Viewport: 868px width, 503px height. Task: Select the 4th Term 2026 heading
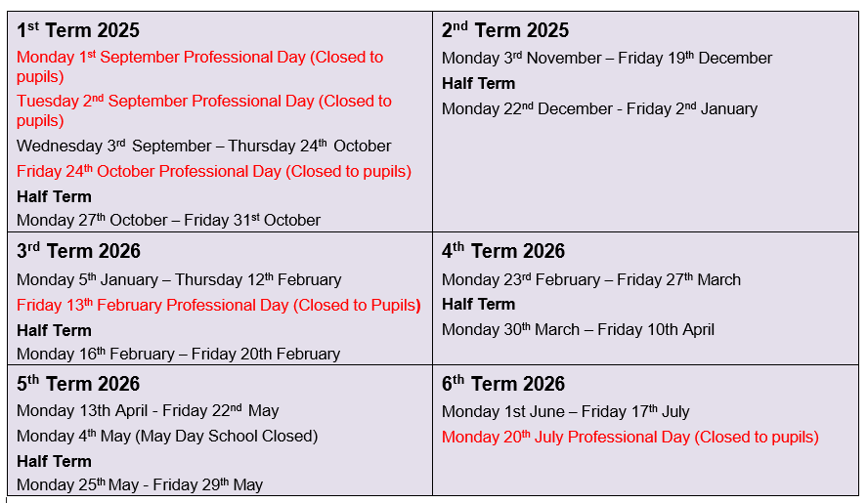[x=502, y=252]
